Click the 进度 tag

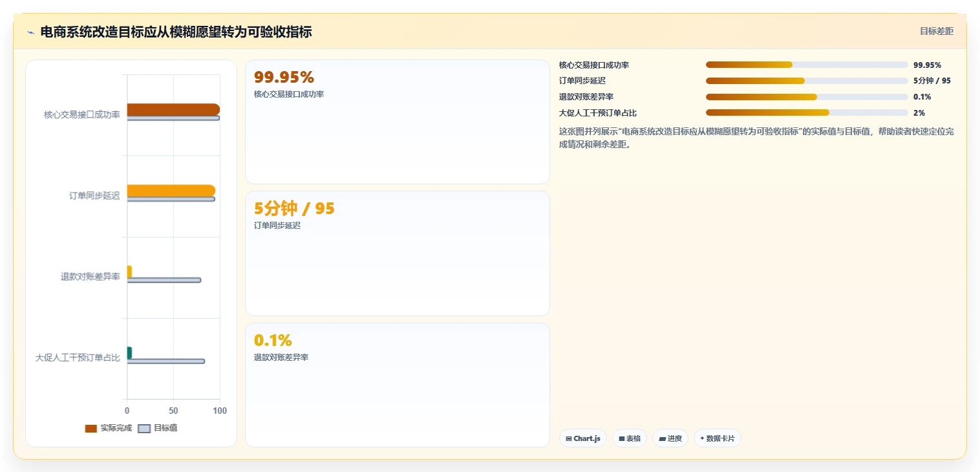tap(670, 438)
